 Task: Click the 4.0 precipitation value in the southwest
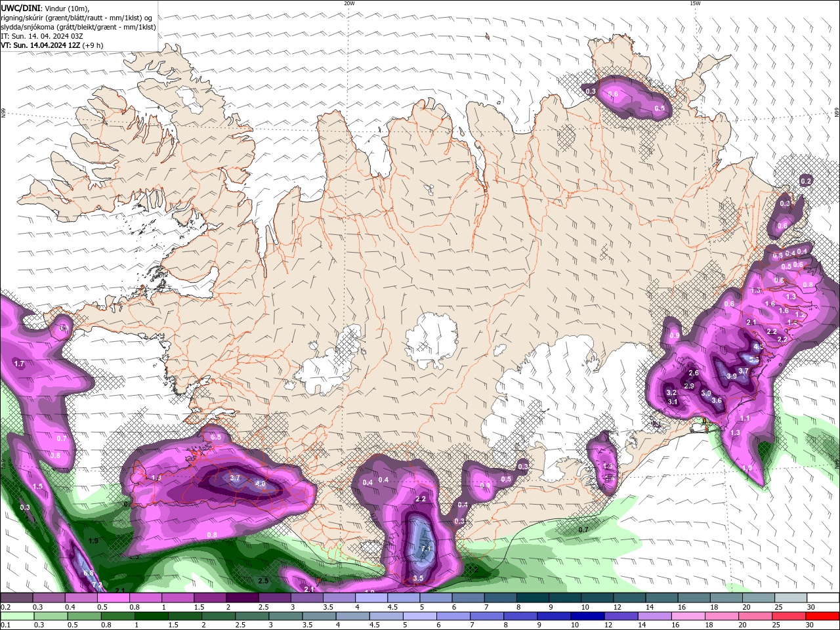pos(261,484)
